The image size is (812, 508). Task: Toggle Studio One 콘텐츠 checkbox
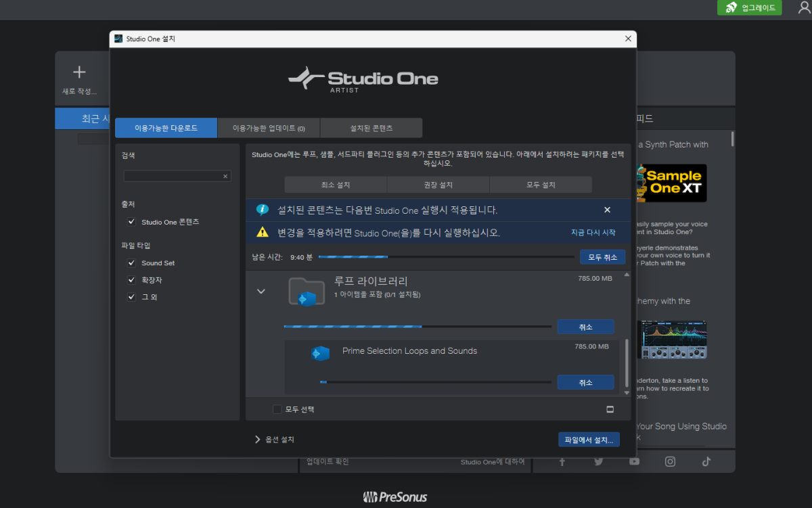click(x=132, y=222)
